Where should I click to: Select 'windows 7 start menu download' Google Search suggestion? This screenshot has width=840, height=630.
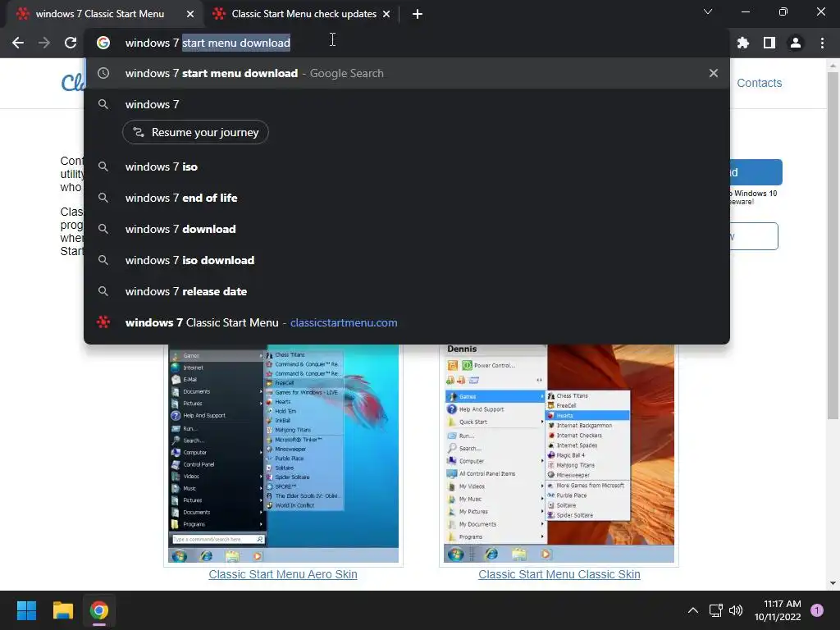point(407,73)
